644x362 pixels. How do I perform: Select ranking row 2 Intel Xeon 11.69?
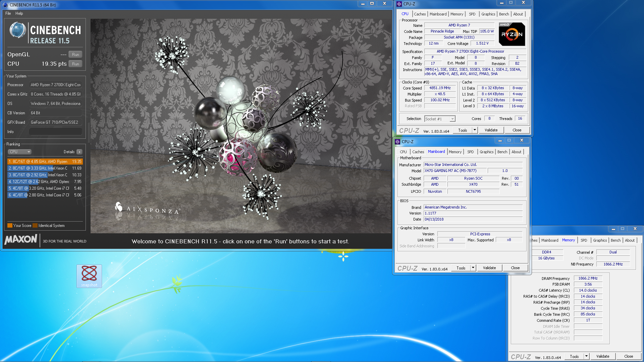point(45,168)
